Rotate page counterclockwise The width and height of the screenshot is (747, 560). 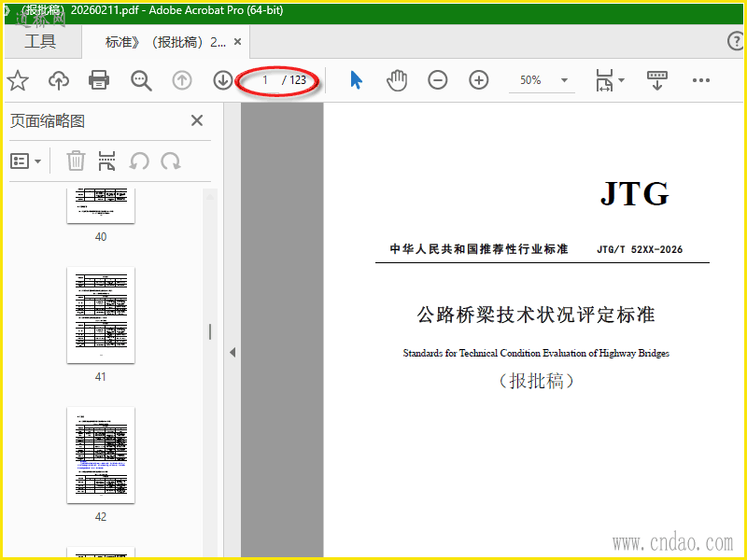pos(139,161)
